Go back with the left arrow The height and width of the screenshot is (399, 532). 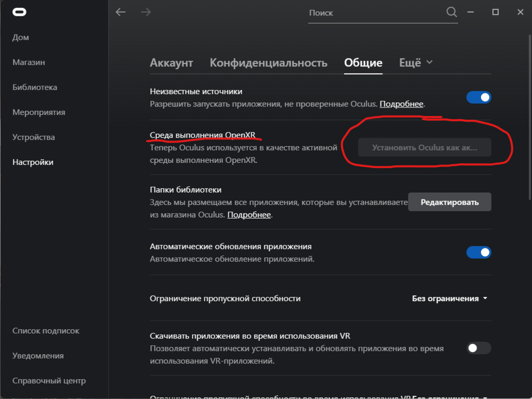(121, 12)
